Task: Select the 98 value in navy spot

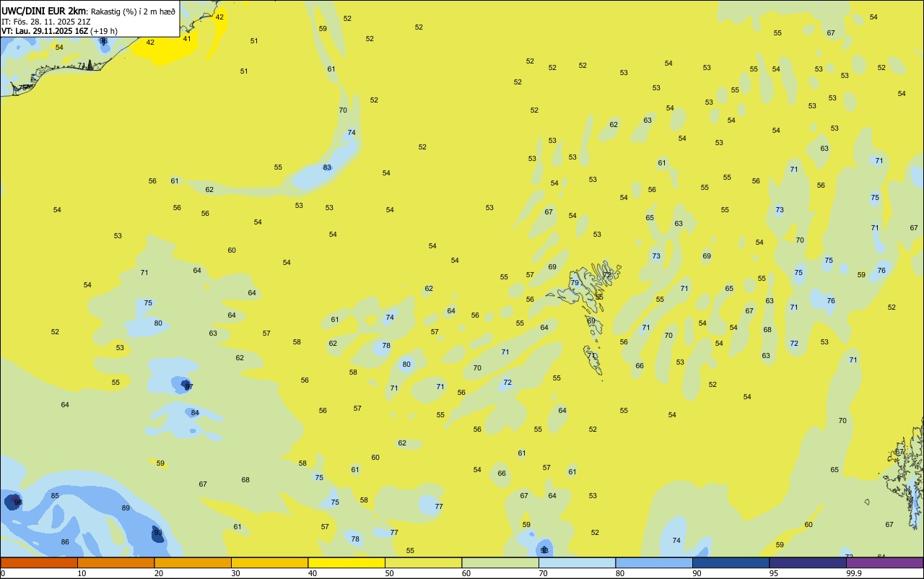Action: click(18, 502)
